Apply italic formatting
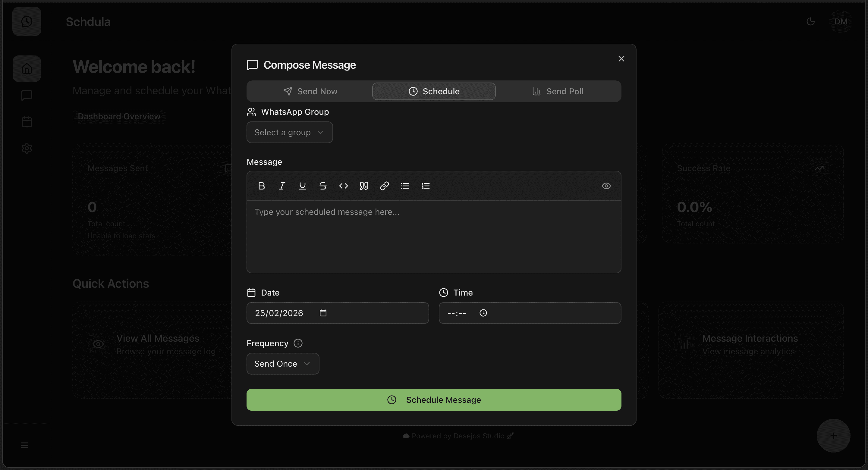Image resolution: width=868 pixels, height=470 pixels. coord(282,186)
